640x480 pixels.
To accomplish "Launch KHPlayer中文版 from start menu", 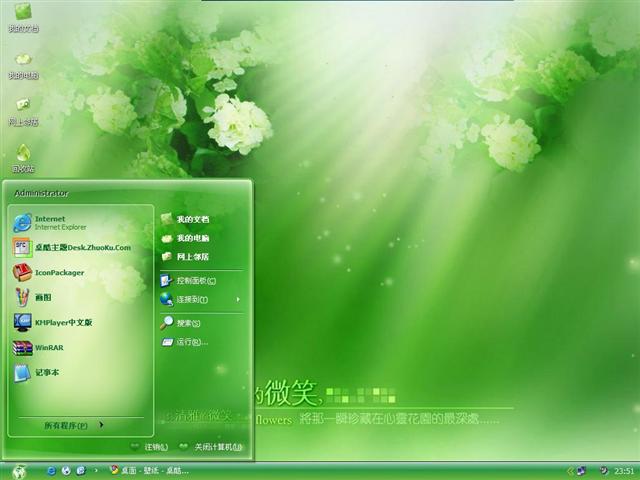I will coord(80,322).
